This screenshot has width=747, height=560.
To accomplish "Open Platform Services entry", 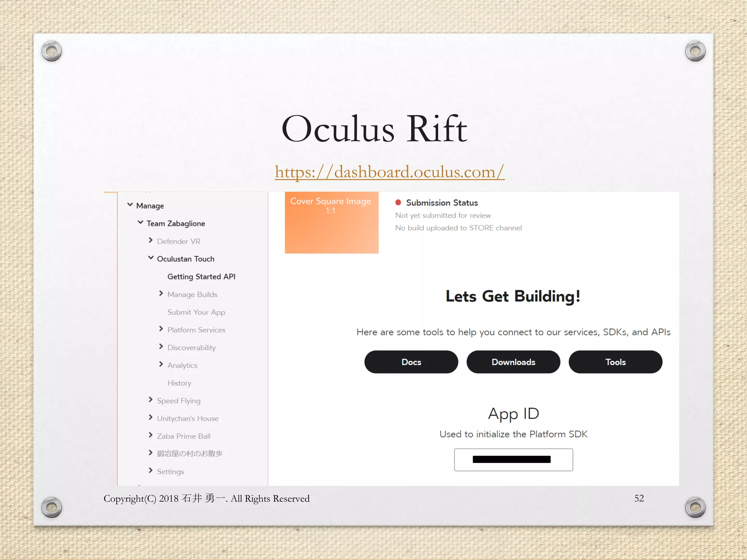I will coord(196,330).
